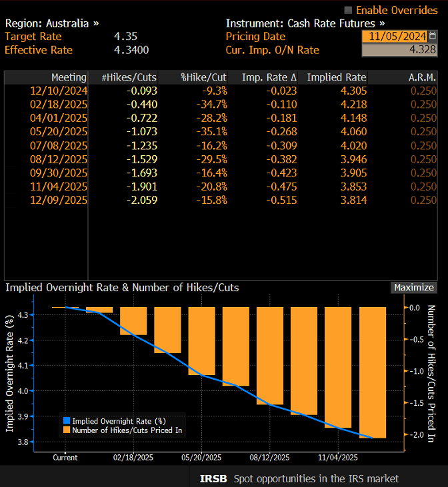Open the Instrument: Cash Rate Futures selector
The image size is (448, 487).
[305, 23]
